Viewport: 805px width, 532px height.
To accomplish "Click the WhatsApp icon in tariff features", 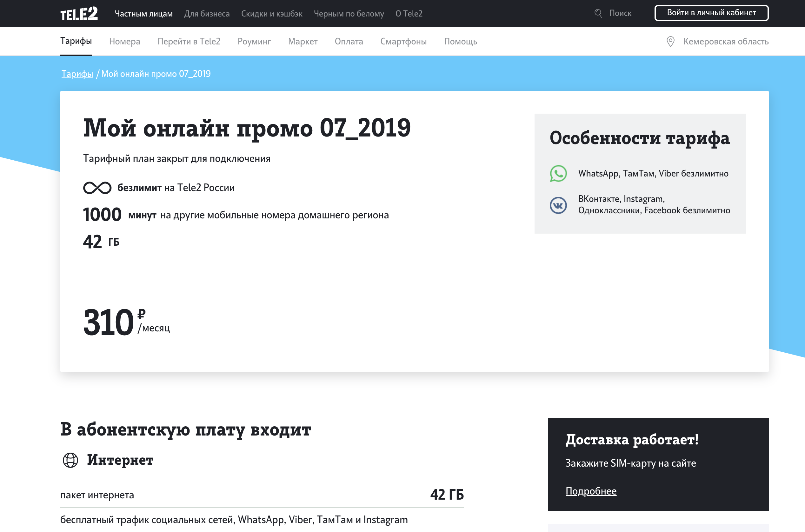I will pos(558,173).
